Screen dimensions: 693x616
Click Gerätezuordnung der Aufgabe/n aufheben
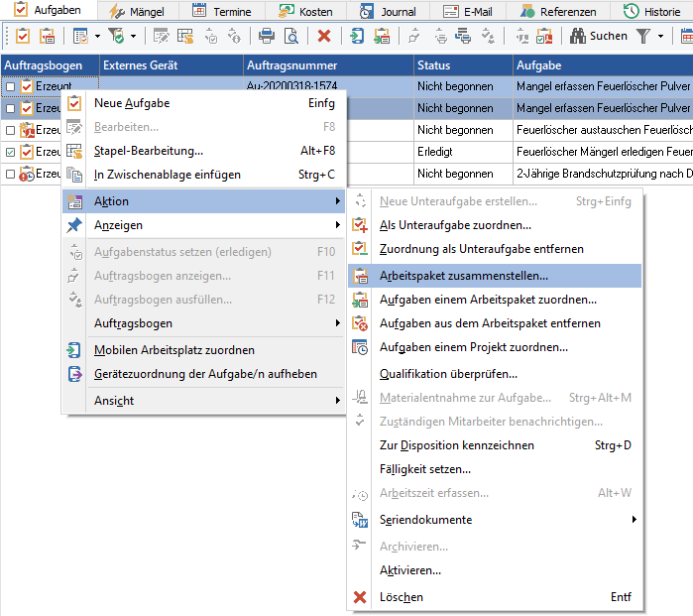pos(204,374)
